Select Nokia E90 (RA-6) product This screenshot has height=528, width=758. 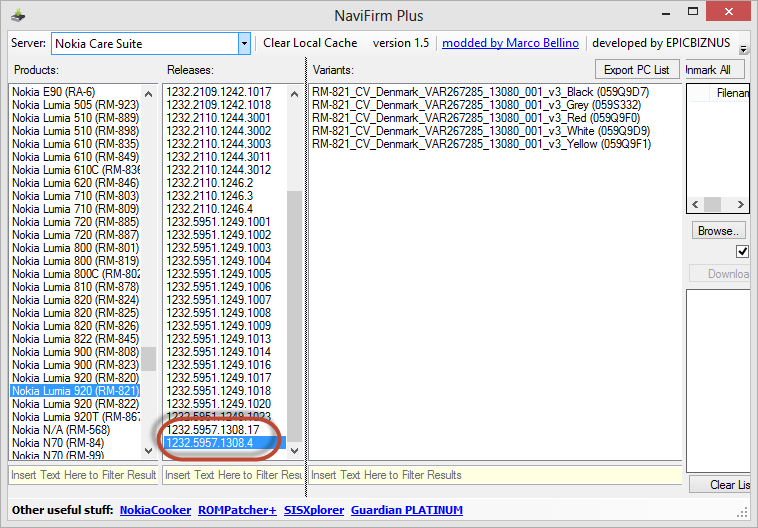[54, 92]
